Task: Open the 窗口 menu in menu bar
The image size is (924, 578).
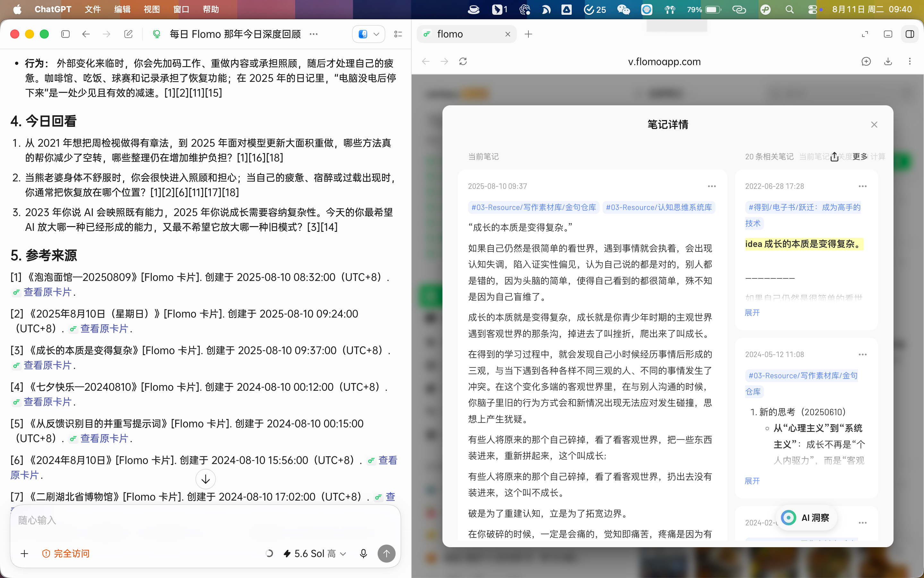Action: [181, 9]
